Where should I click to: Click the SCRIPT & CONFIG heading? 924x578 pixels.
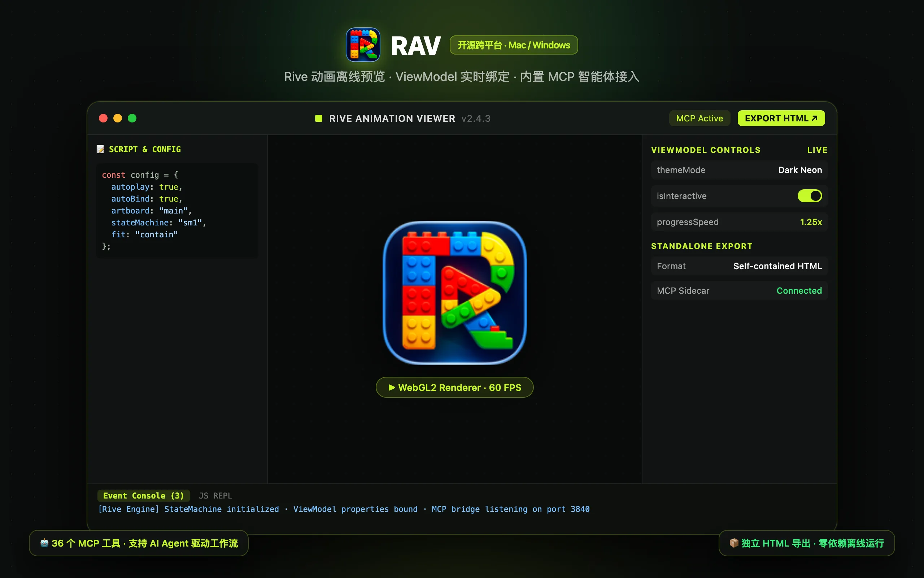[145, 149]
